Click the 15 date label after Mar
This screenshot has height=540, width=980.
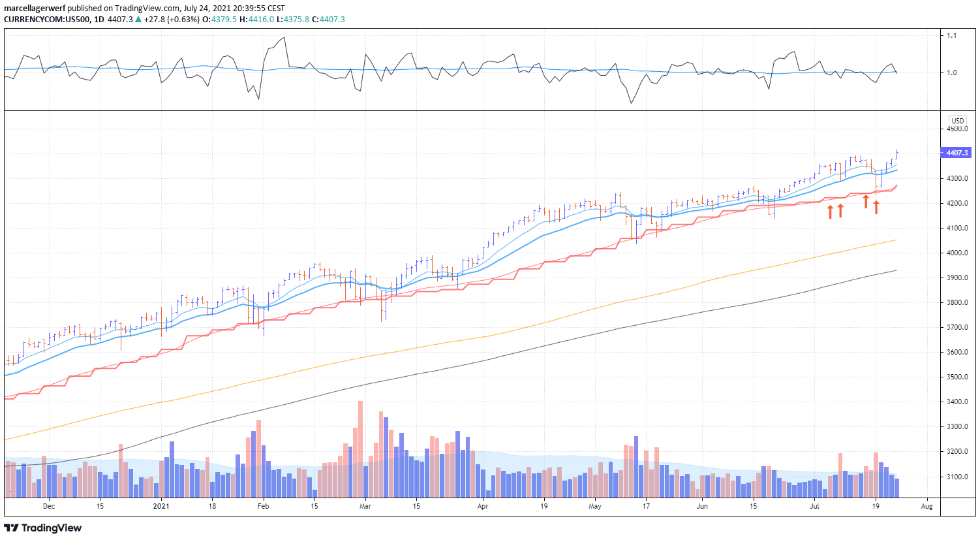416,506
